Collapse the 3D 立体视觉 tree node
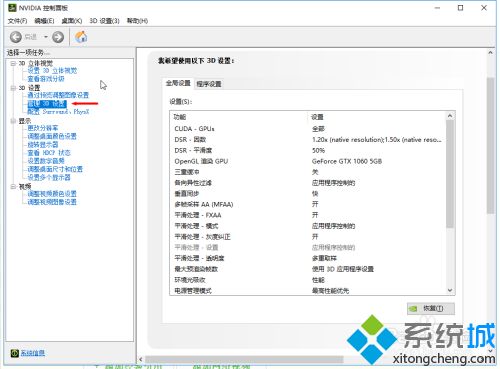Viewport: 500px width, 369px height. click(13, 63)
